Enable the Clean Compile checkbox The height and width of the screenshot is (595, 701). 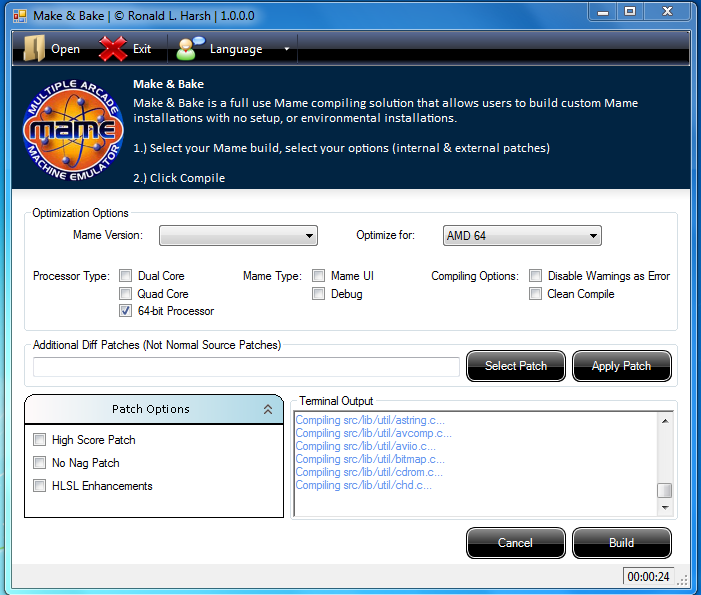(535, 294)
